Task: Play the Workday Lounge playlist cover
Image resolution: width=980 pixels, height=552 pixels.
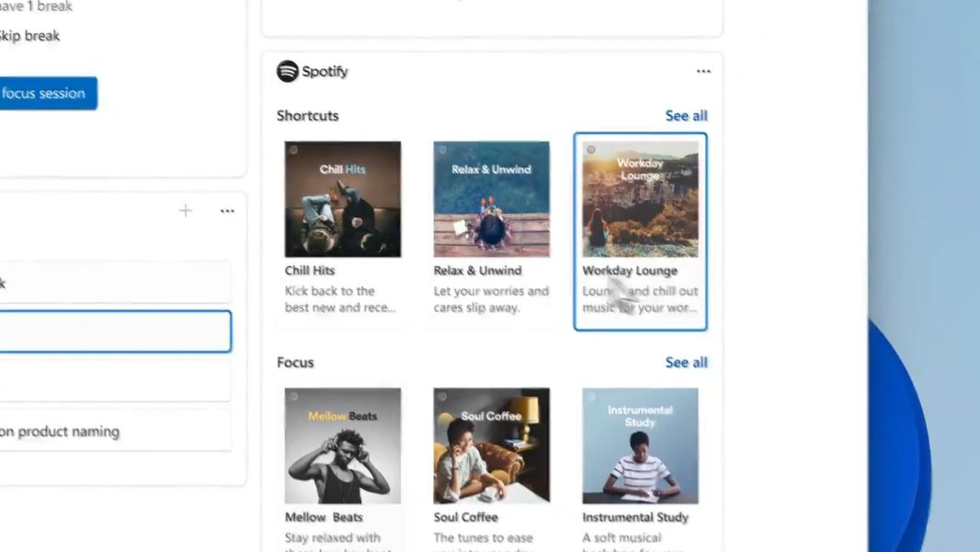Action: coord(640,199)
